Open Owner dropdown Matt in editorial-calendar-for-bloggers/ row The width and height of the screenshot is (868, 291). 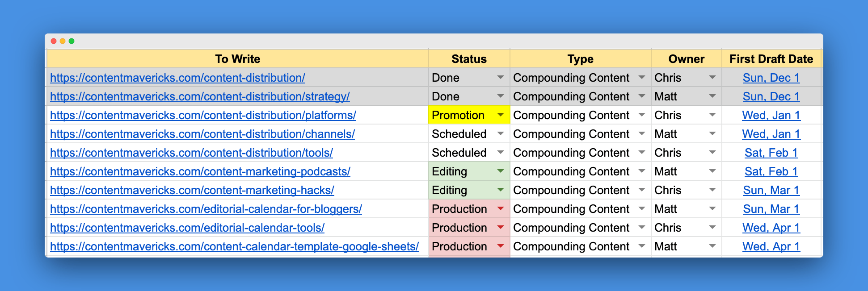pyautogui.click(x=712, y=209)
